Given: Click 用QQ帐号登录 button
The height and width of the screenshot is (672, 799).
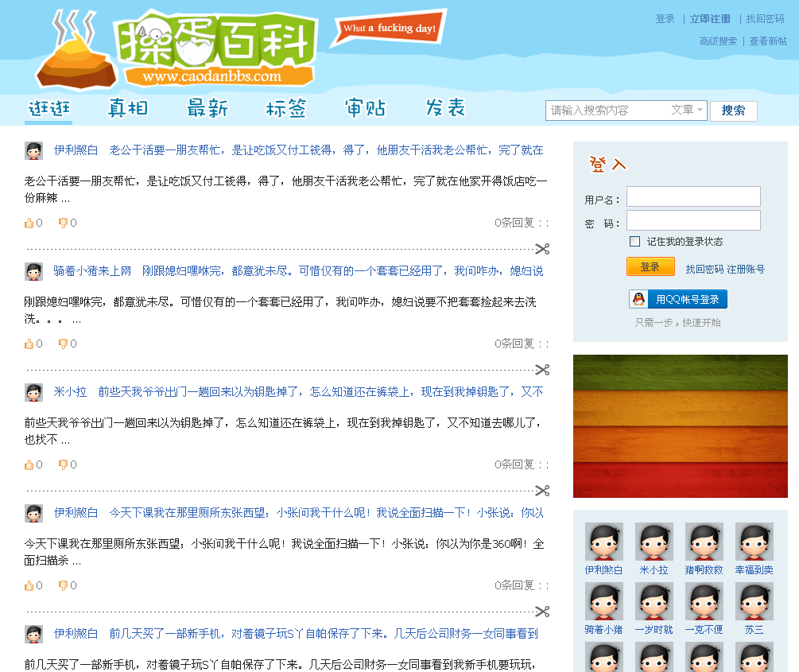Looking at the screenshot, I should [x=677, y=299].
